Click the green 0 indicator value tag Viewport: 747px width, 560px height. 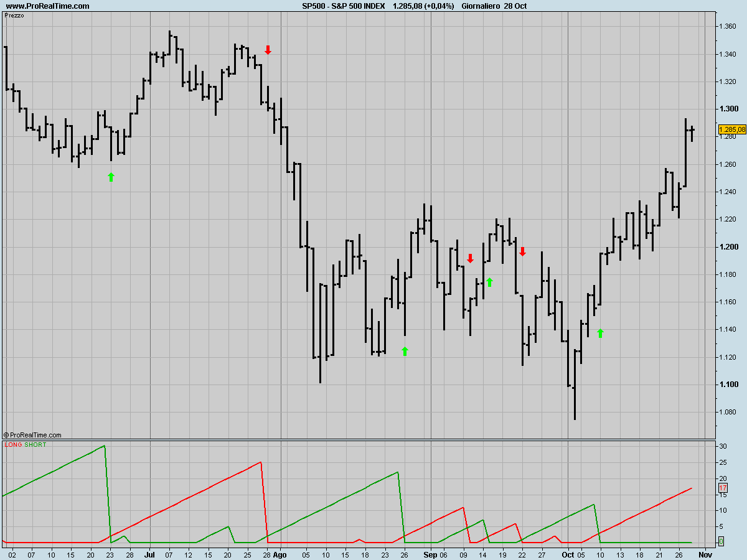coord(721,542)
